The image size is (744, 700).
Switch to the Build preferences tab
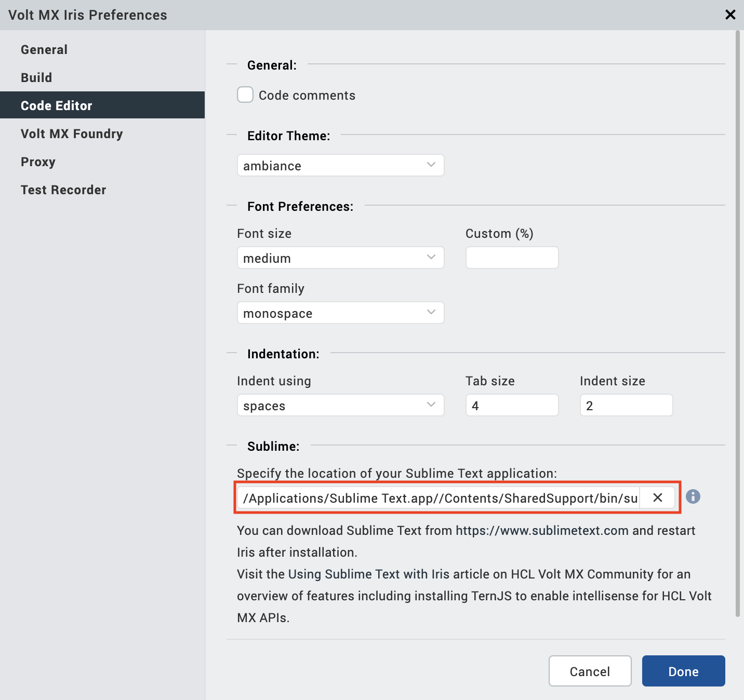pyautogui.click(x=36, y=78)
